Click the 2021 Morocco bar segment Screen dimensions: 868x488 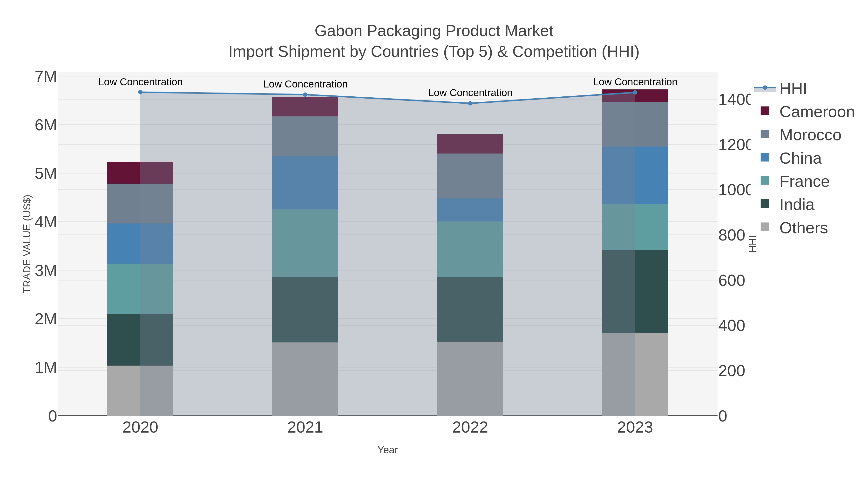(x=305, y=136)
